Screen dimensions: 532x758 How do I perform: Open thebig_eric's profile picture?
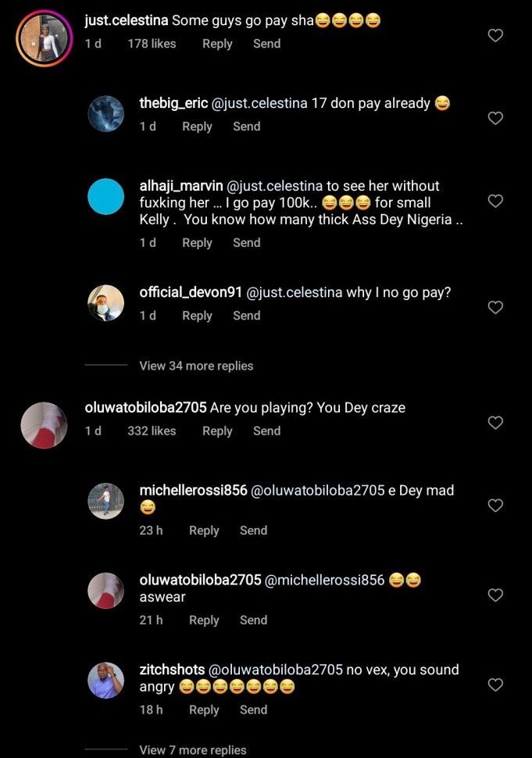[x=105, y=114]
